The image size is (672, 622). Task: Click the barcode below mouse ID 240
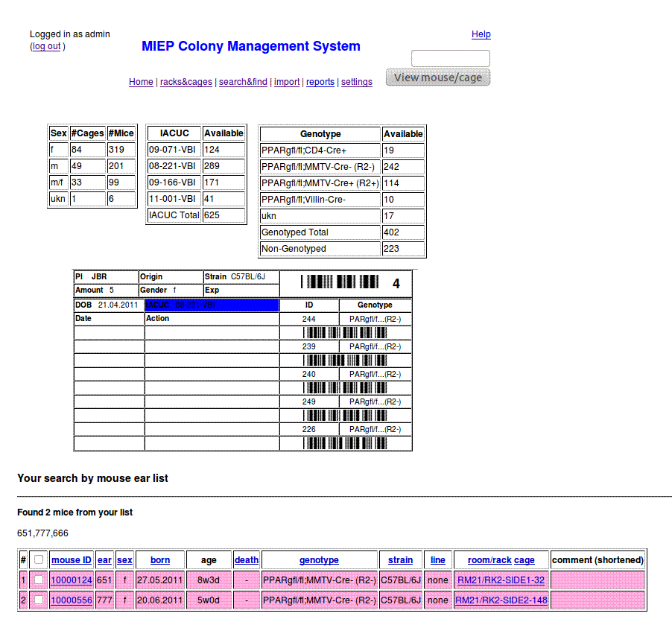point(345,387)
